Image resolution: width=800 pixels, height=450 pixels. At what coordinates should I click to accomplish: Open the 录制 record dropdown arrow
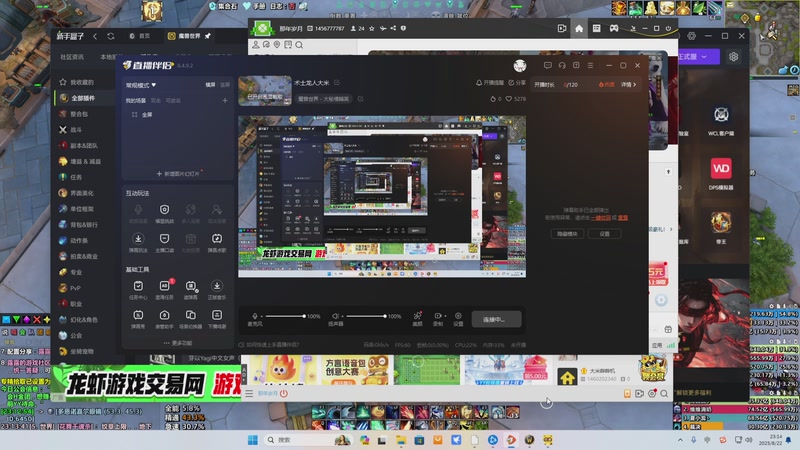click(445, 316)
